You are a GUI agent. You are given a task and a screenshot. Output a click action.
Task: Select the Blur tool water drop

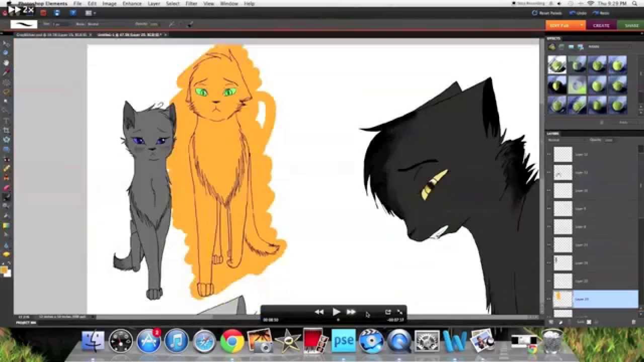(7, 245)
